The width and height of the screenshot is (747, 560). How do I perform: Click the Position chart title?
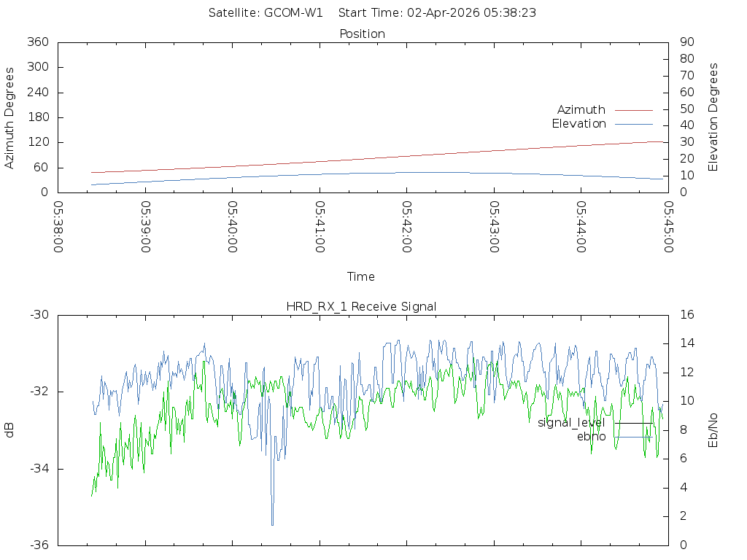(363, 34)
